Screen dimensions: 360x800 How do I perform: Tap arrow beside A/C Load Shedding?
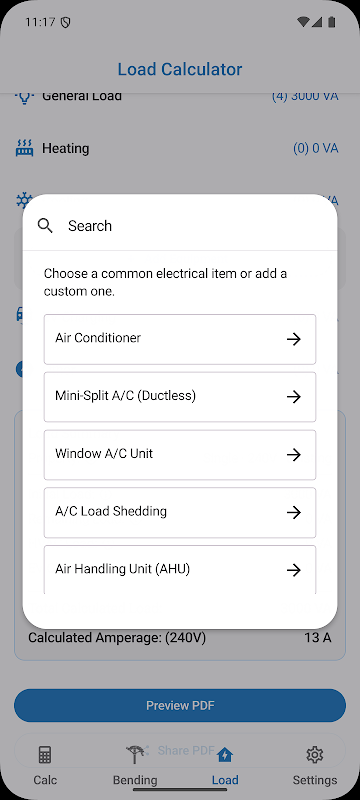[x=294, y=512]
